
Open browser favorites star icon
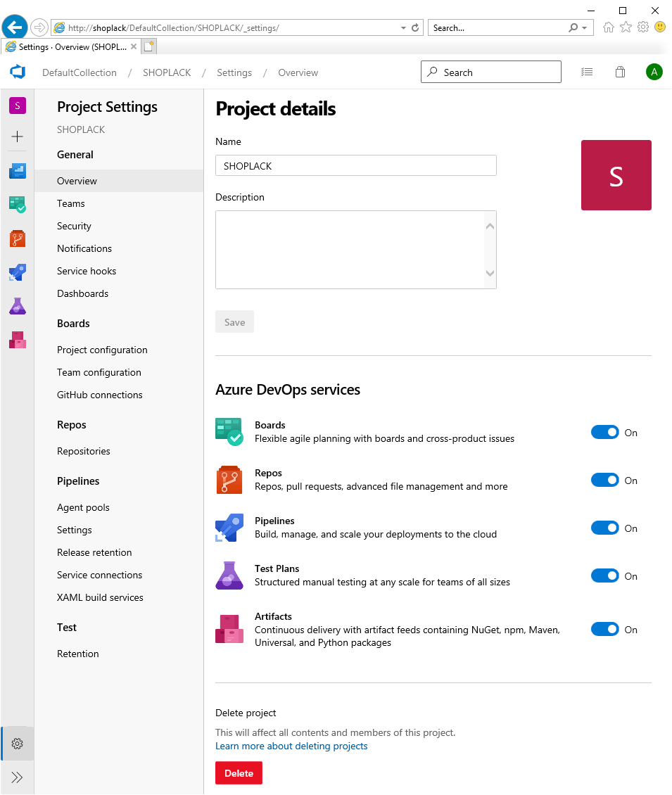click(x=626, y=27)
